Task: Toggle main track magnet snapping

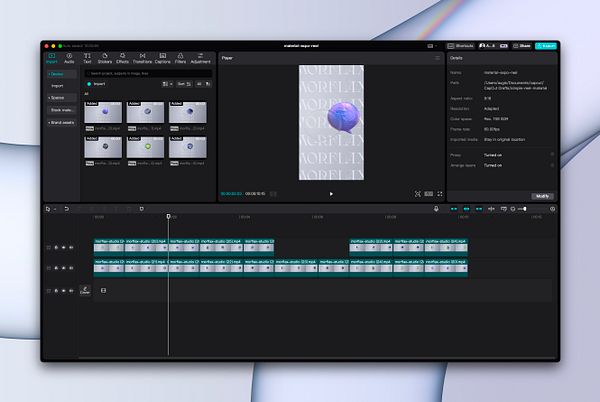Action: point(454,209)
